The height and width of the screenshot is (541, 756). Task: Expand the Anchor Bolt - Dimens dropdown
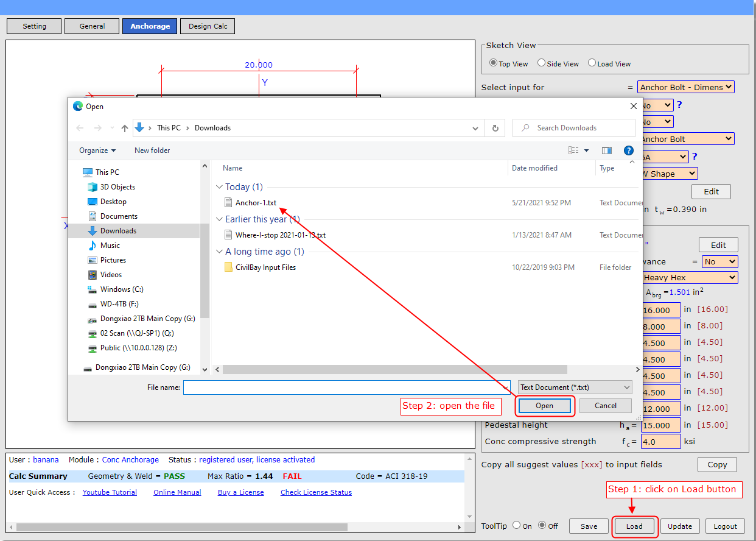point(685,87)
